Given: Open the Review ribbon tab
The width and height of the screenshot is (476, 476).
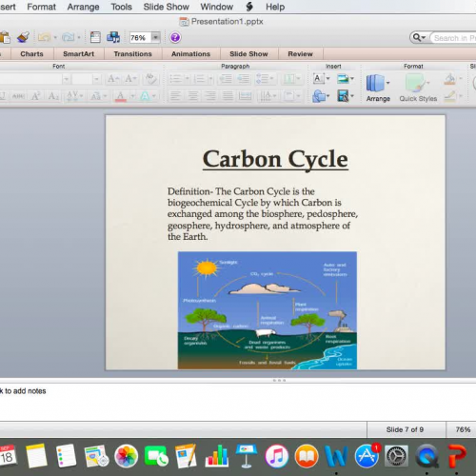Looking at the screenshot, I should pyautogui.click(x=300, y=54).
